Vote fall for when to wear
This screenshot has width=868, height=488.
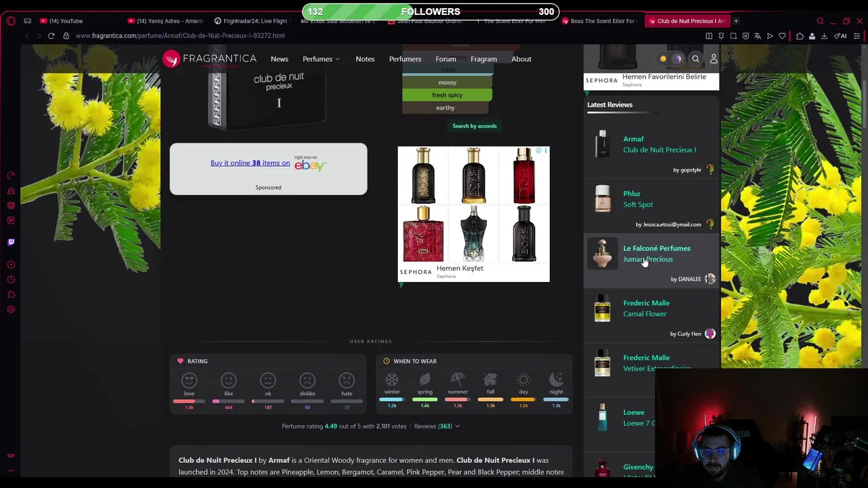[x=490, y=380]
